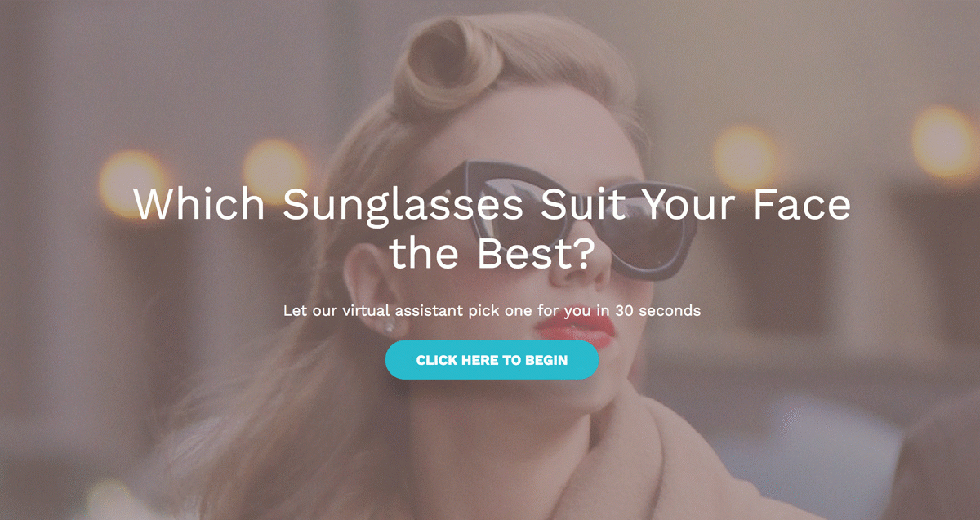Click the word "Face" in the headline
The image size is (980, 520).
[x=801, y=203]
